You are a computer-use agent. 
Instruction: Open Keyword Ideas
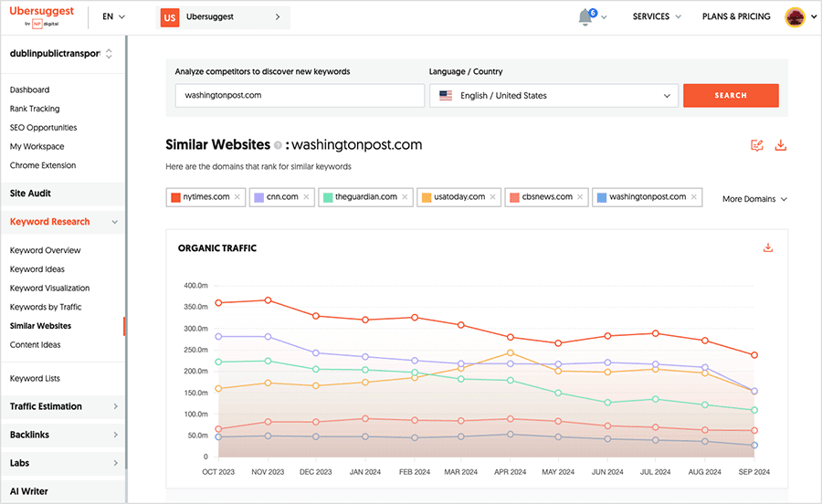pos(37,269)
